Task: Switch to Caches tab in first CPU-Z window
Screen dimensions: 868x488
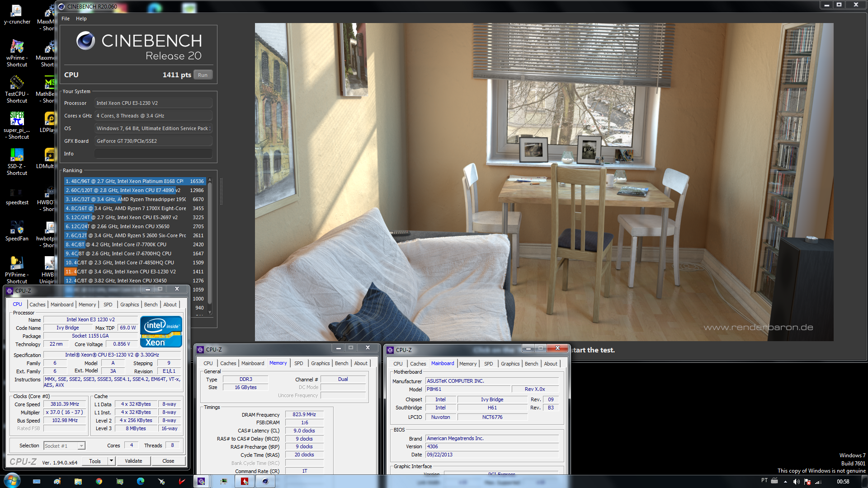Action: (38, 305)
